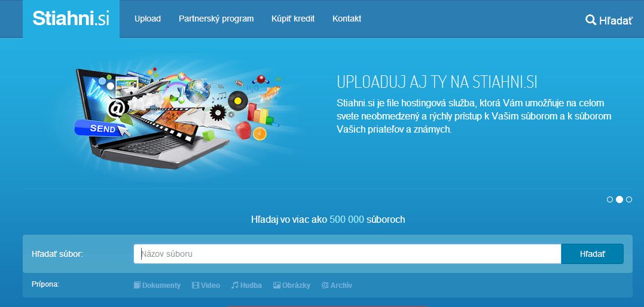
Task: Open the Kontakt page
Action: (x=347, y=19)
